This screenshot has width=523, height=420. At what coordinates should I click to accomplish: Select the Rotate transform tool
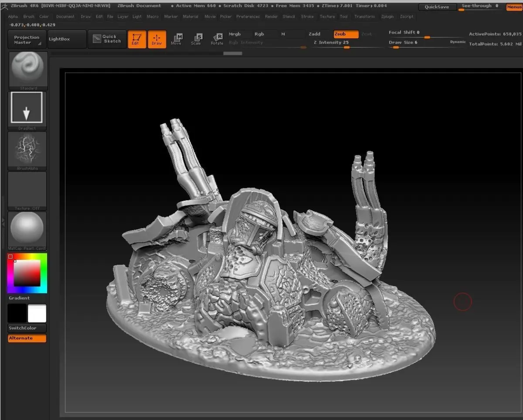pos(217,39)
